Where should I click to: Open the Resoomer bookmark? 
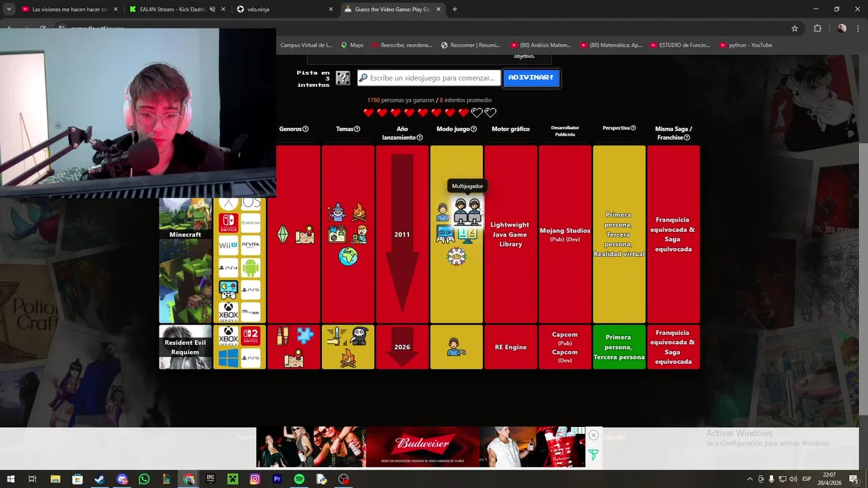point(470,45)
